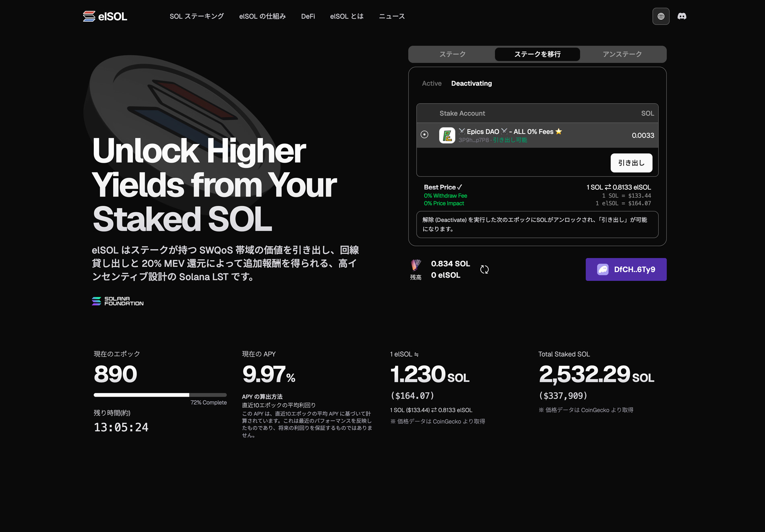
Task: Click the wallet balance icon above 残高
Action: click(x=416, y=265)
